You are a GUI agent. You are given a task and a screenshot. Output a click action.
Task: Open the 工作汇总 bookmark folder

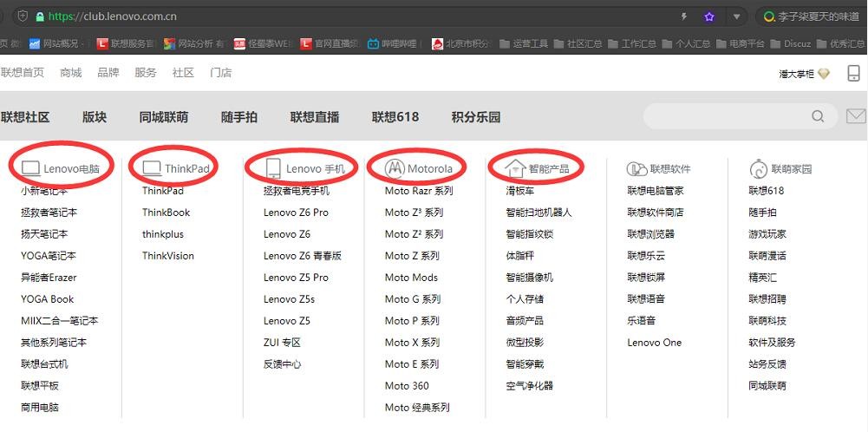click(632, 43)
